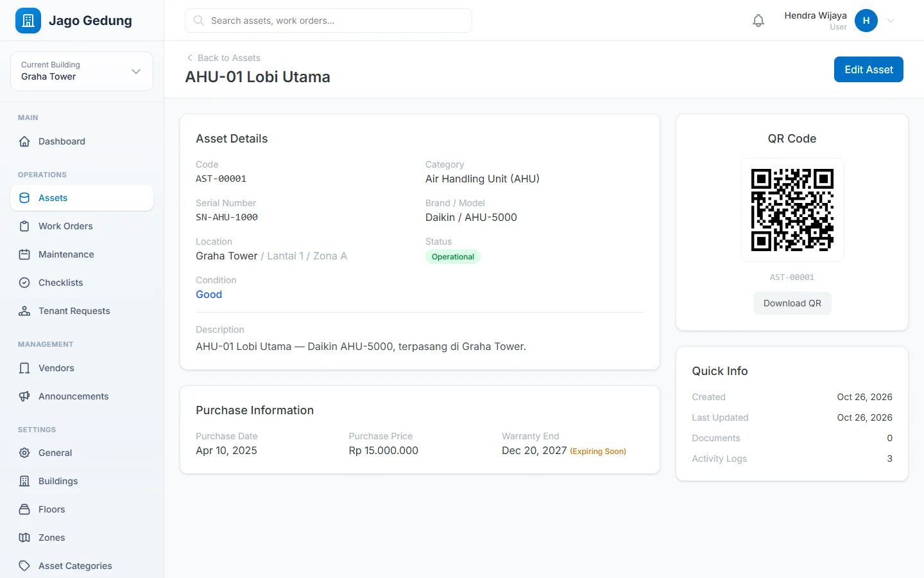Click the Maintenance calendar icon
Screen dimensions: 924x578
pos(24,254)
